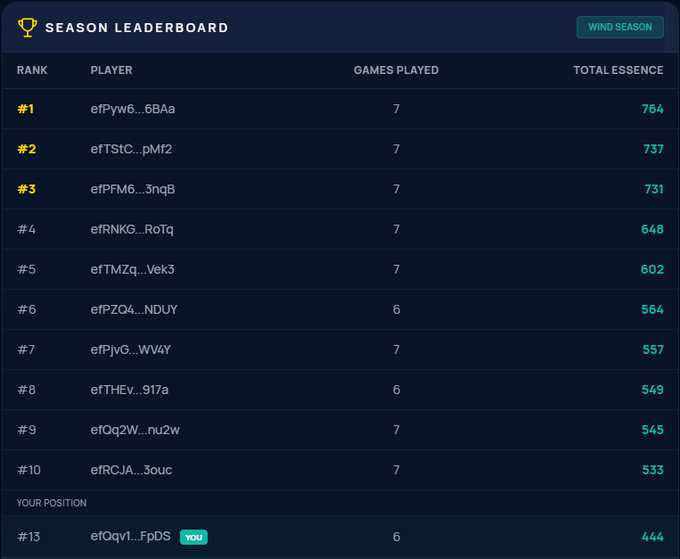Select player efRNKG...RoTq

pyautogui.click(x=132, y=229)
